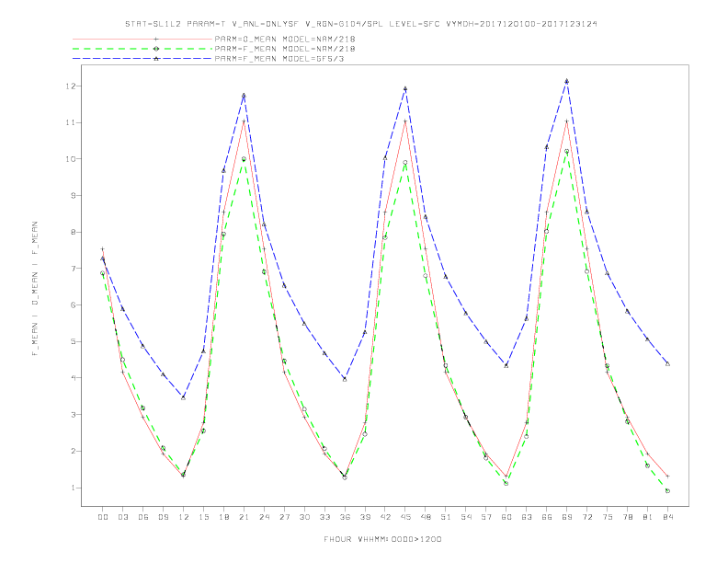Viewport: 728px width, 563px height.
Task: Click y-axis tick label 7
Action: coord(74,269)
